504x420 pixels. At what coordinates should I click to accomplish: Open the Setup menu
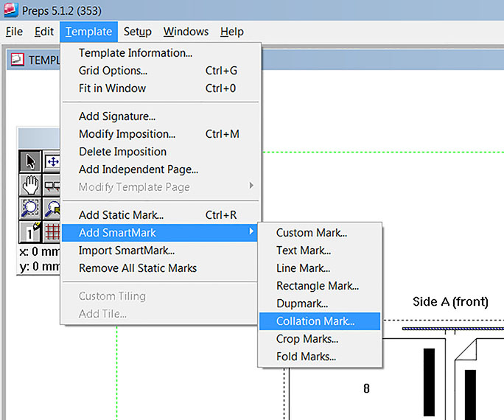coord(137,32)
